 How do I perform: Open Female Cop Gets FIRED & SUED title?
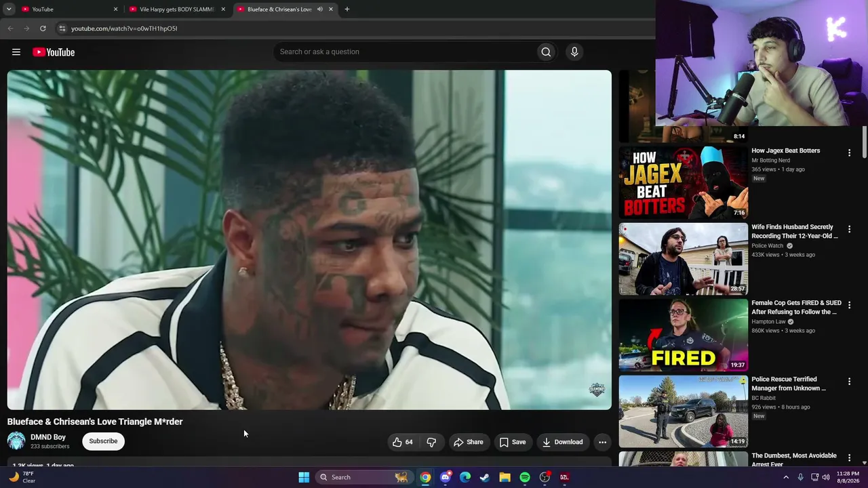click(796, 307)
